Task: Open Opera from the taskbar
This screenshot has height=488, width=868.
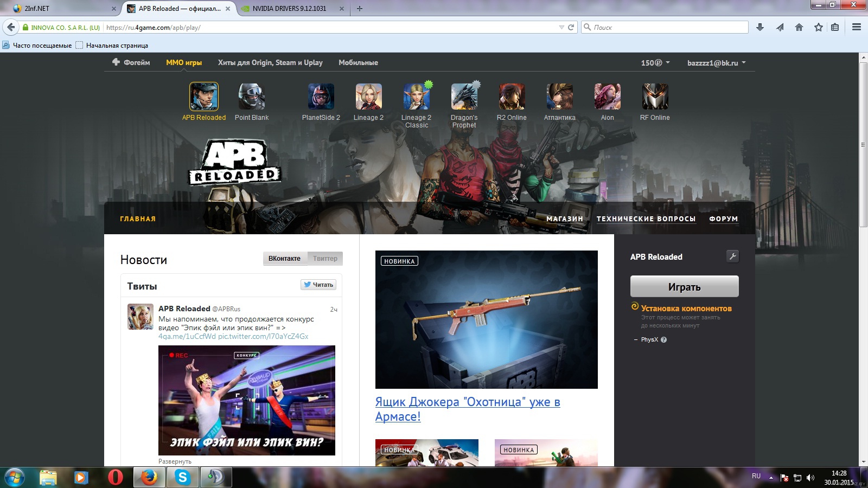Action: (x=115, y=477)
